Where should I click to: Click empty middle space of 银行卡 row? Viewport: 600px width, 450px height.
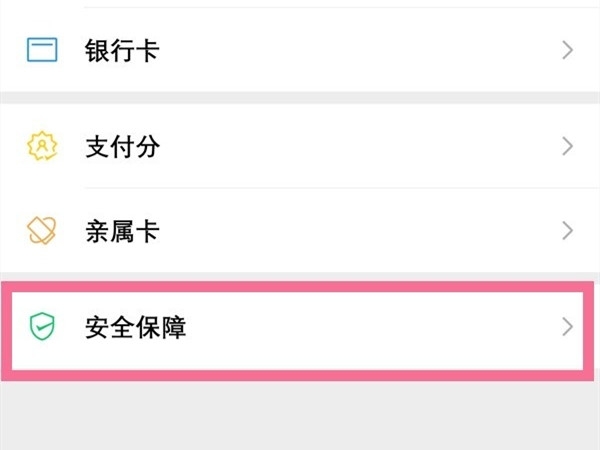pyautogui.click(x=350, y=50)
